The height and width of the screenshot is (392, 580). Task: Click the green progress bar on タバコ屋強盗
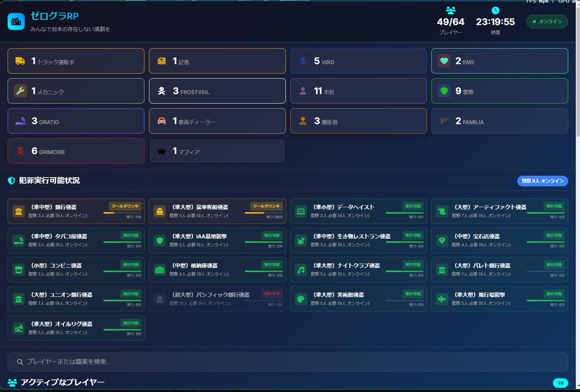[122, 242]
